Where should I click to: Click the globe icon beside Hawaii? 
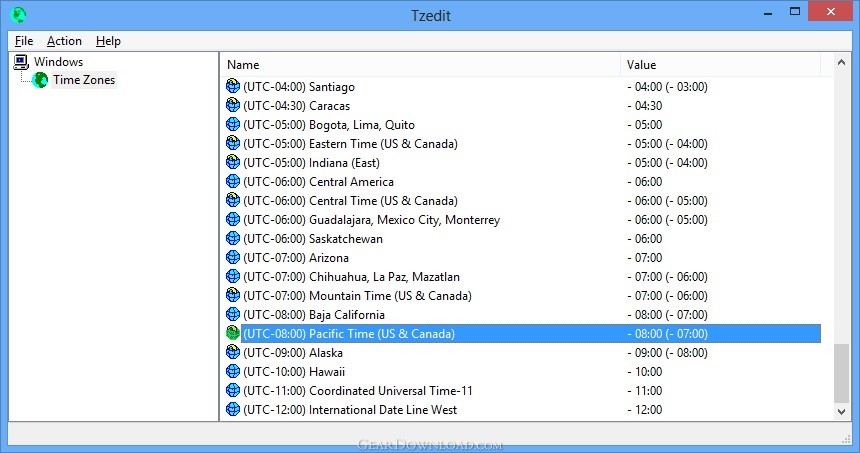pos(233,371)
